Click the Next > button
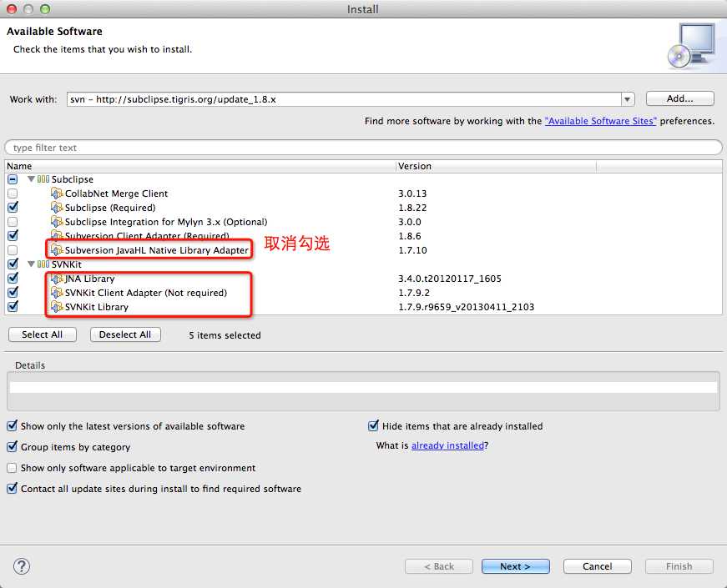727x588 pixels. click(516, 566)
